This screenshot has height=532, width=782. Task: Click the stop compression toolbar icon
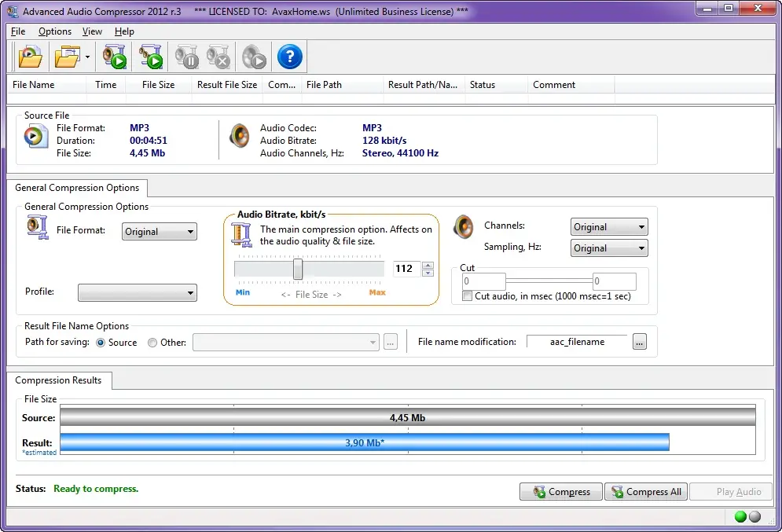(218, 57)
